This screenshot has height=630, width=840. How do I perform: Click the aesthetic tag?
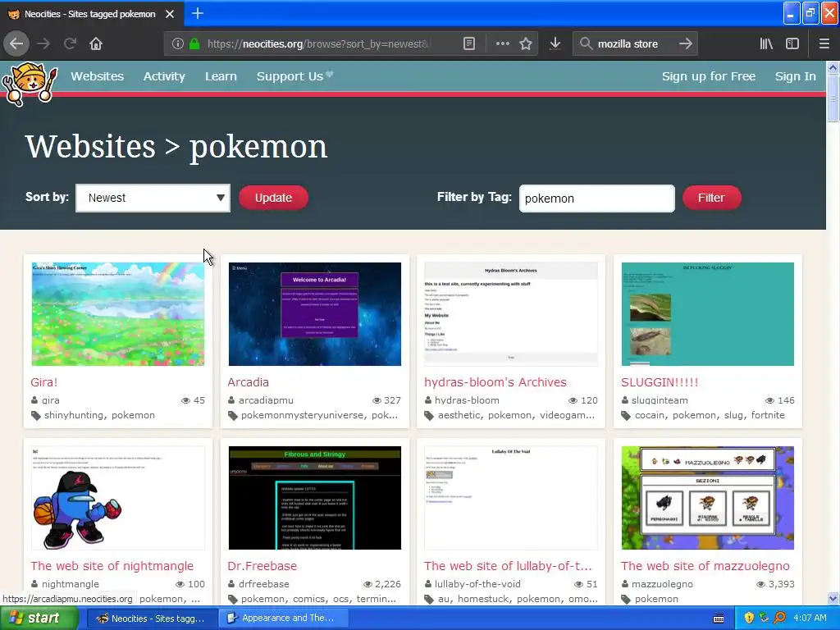point(459,415)
